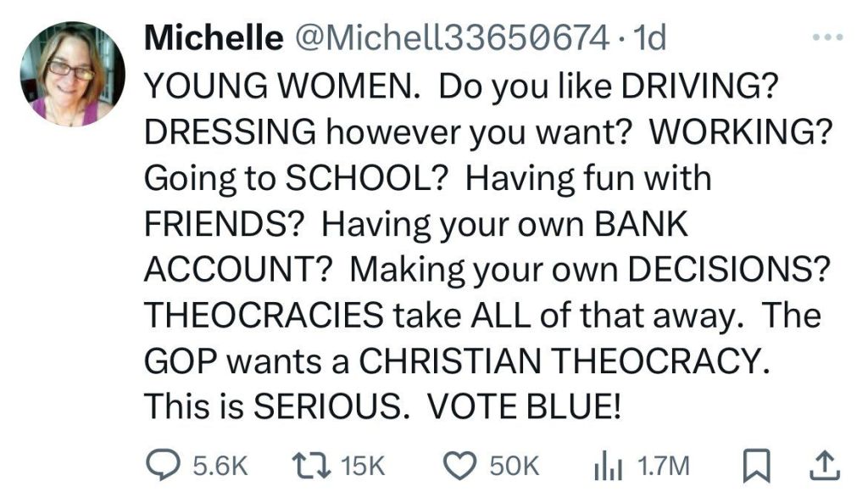Click the words VOTE BLUE! in tweet
This screenshot has width=868, height=498.
coord(526,407)
